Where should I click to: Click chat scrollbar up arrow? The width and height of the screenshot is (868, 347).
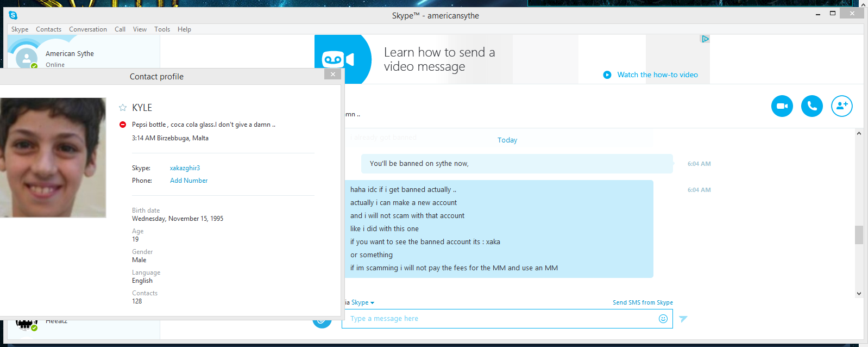tap(859, 133)
